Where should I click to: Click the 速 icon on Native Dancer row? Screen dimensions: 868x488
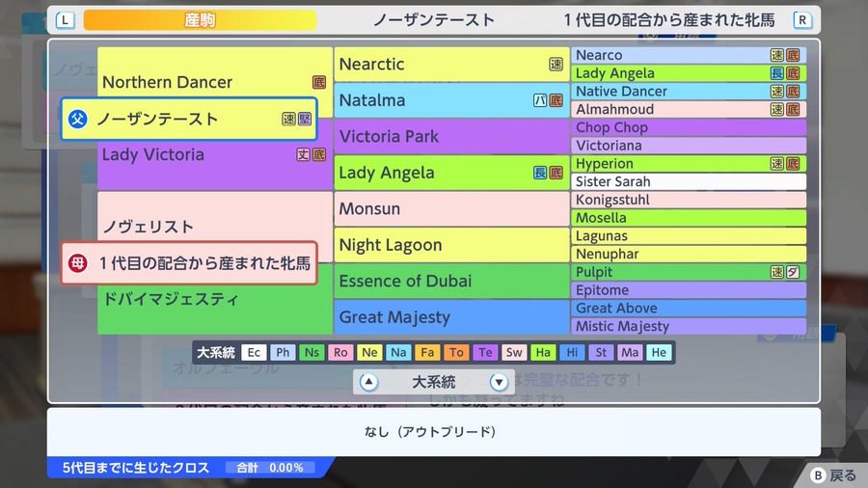[777, 92]
